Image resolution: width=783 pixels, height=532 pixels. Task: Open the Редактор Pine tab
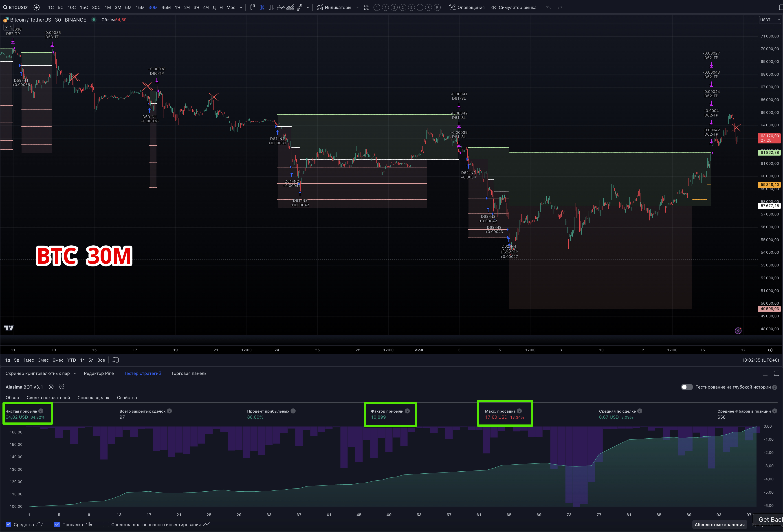coord(99,373)
